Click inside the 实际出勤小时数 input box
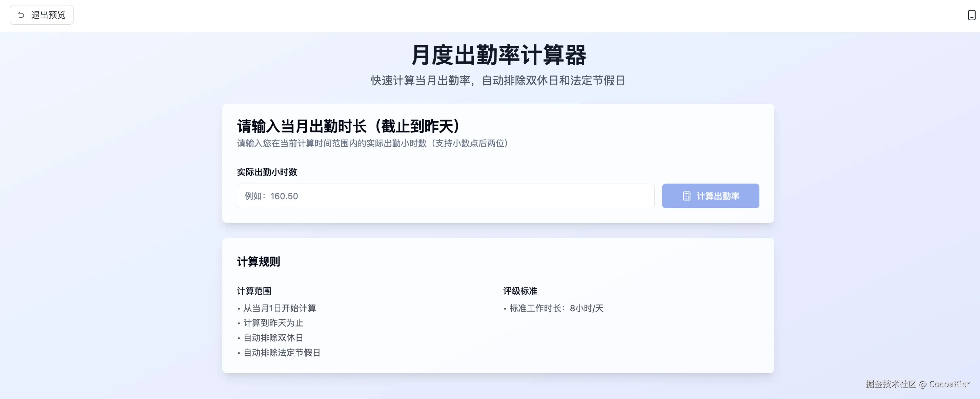The height and width of the screenshot is (399, 980). click(445, 196)
